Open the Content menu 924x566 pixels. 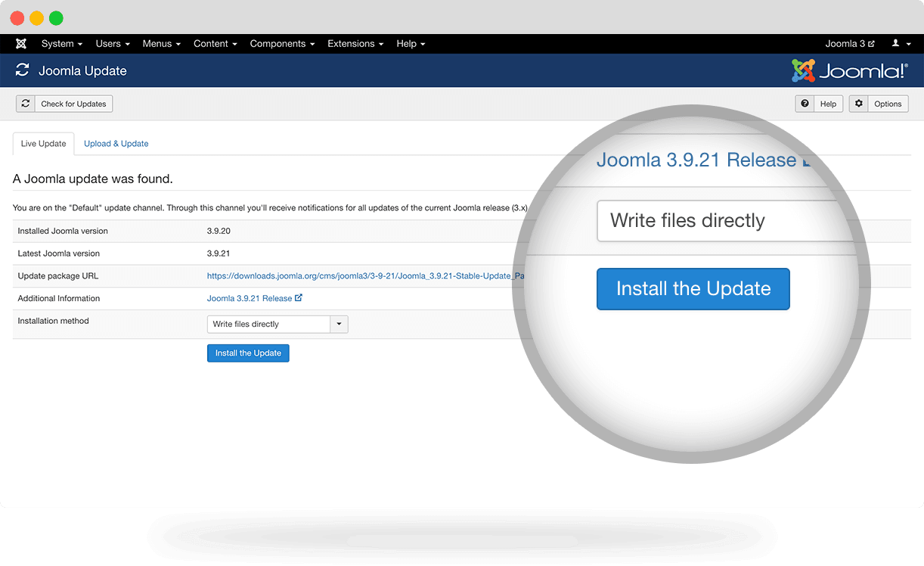point(215,44)
